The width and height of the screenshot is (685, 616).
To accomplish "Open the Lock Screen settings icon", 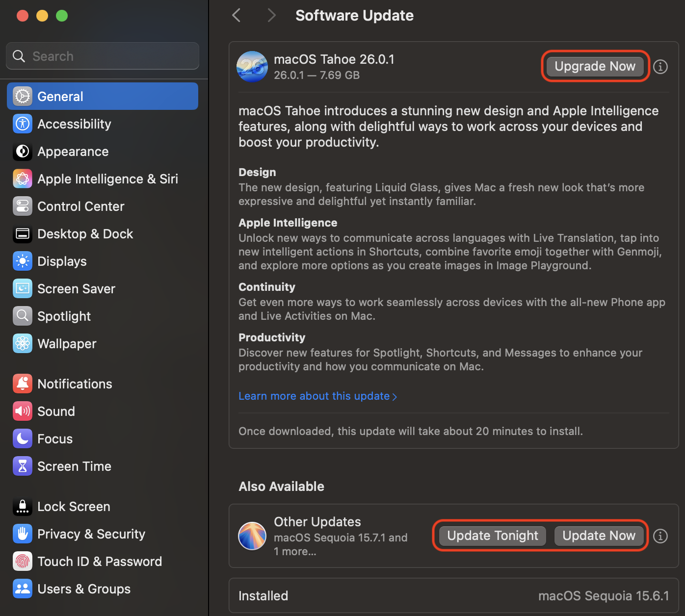I will coord(23,506).
